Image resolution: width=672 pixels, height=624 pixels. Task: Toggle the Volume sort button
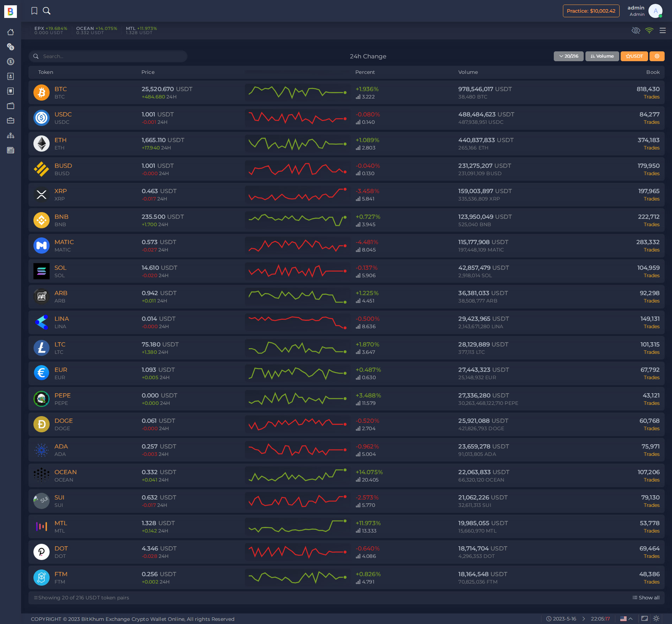(x=602, y=56)
